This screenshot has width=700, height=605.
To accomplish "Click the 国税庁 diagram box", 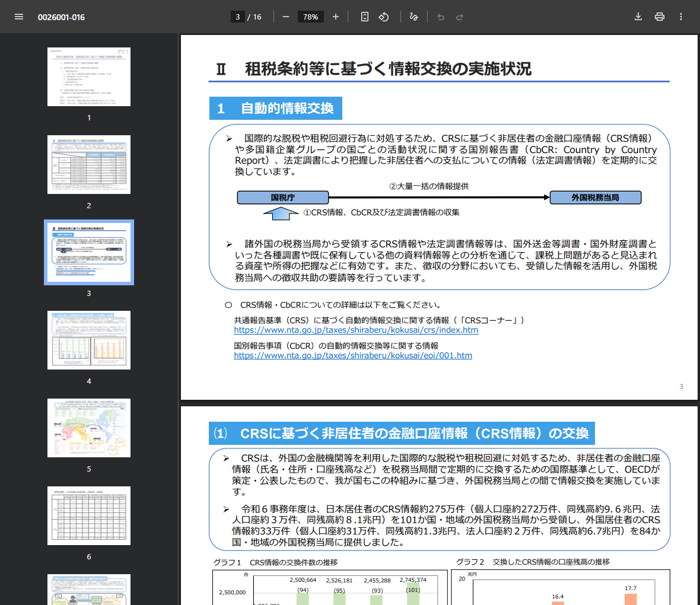I will click(282, 198).
